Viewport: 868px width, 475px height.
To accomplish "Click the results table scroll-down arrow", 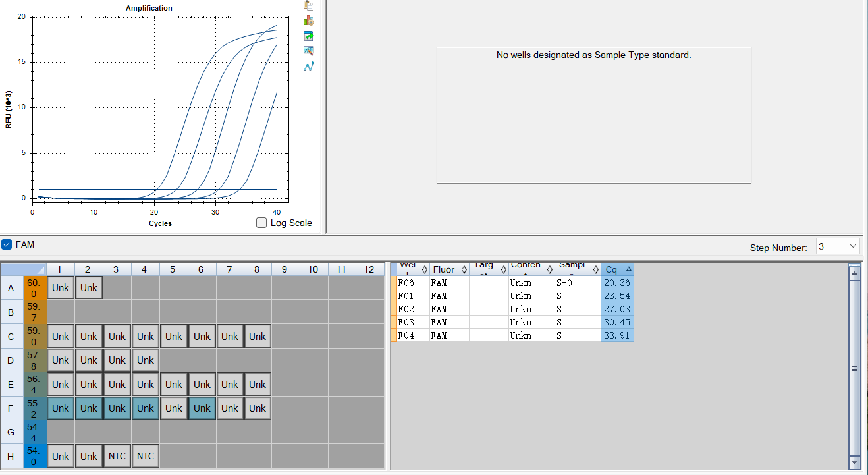I will pyautogui.click(x=855, y=462).
